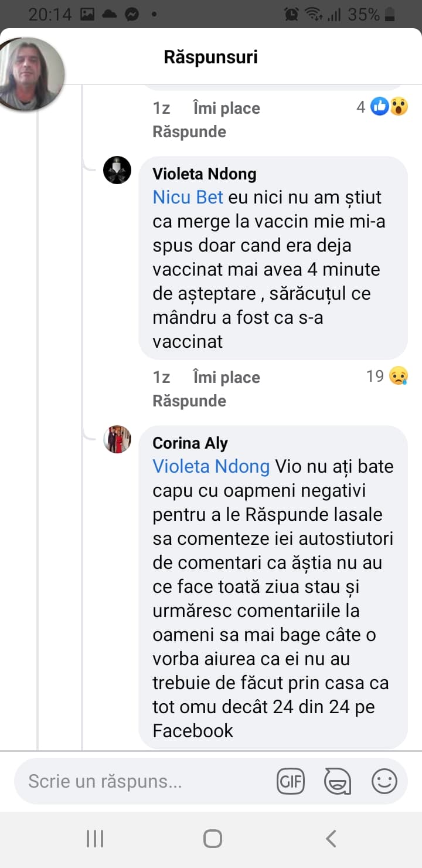Open the emoji picker
The height and width of the screenshot is (868, 422).
(384, 781)
